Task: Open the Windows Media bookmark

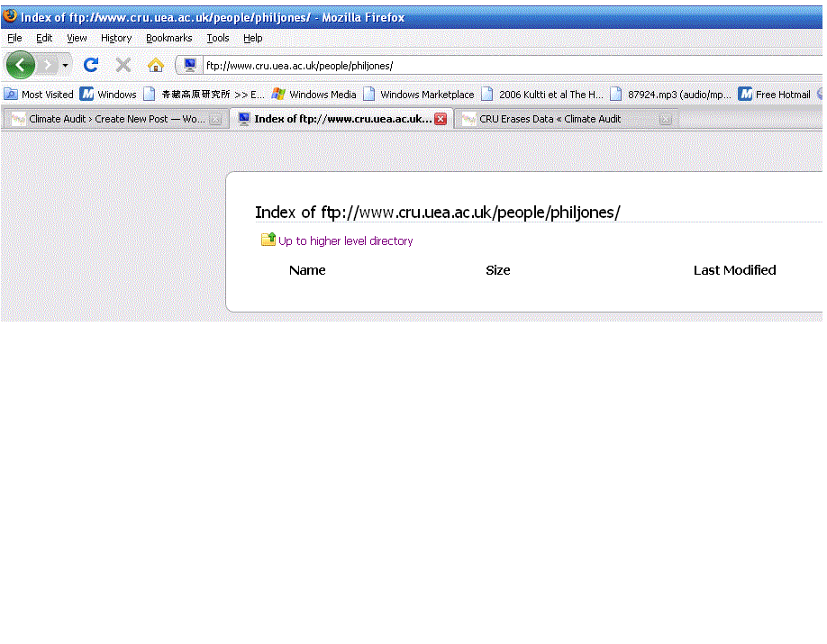Action: (x=314, y=95)
